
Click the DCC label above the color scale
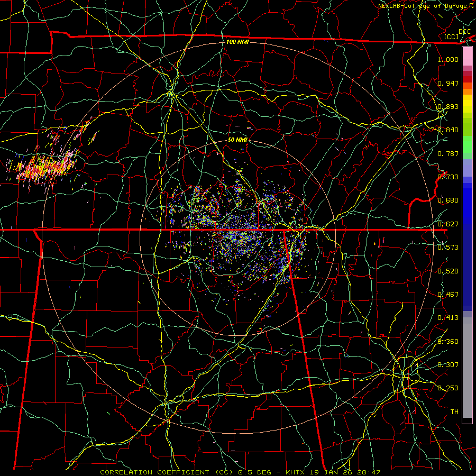click(x=465, y=31)
